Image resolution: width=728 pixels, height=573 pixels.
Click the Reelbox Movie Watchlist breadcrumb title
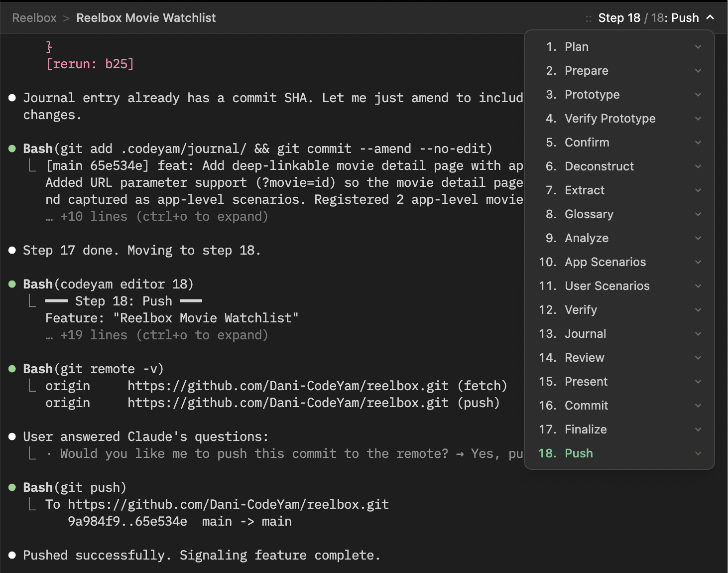pos(146,18)
